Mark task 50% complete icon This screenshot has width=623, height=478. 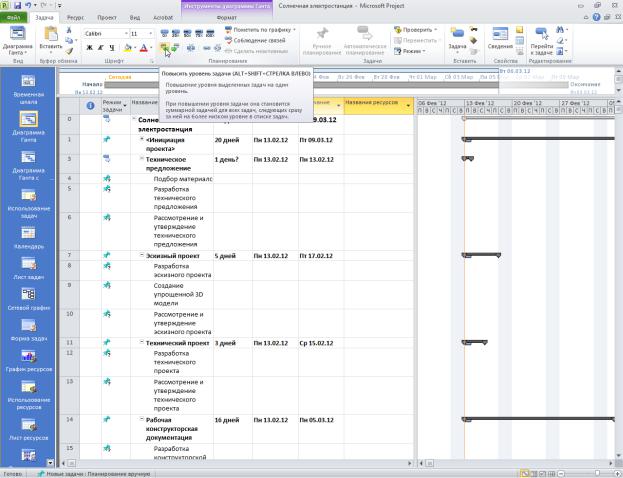[188, 33]
